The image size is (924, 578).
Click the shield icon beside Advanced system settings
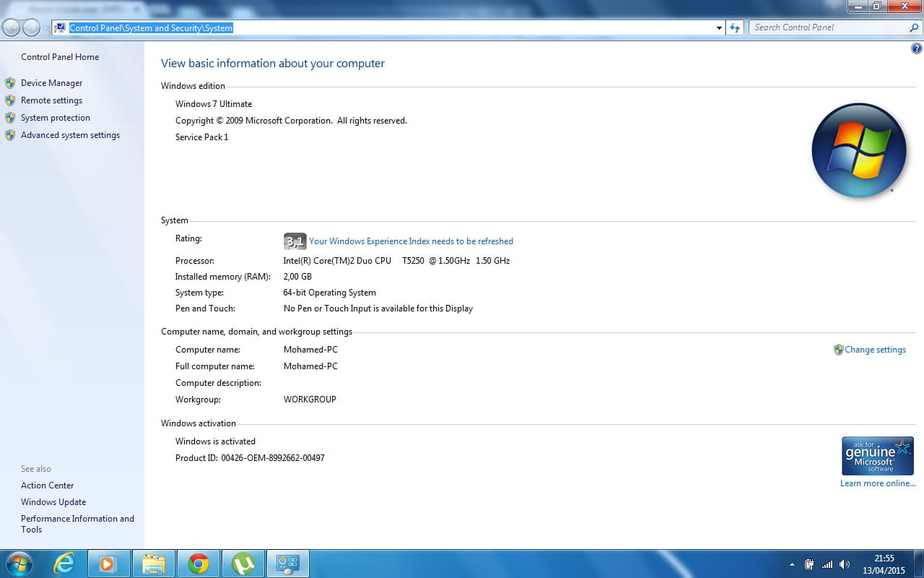pos(10,135)
